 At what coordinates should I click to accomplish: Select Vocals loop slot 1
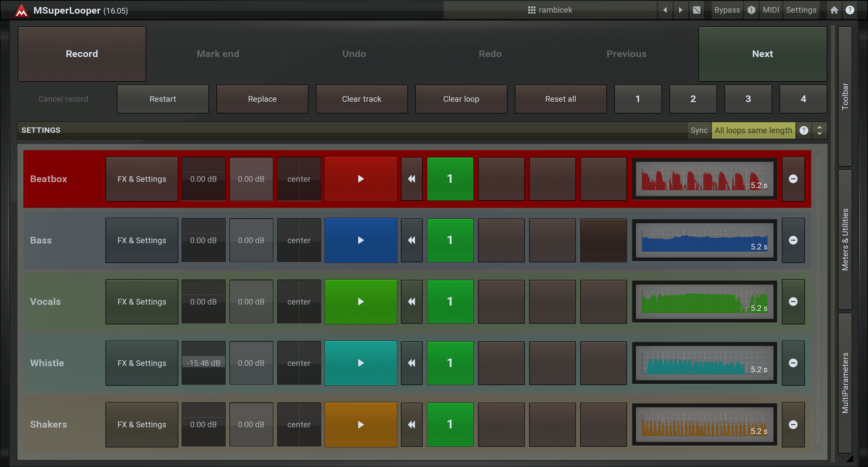(450, 302)
